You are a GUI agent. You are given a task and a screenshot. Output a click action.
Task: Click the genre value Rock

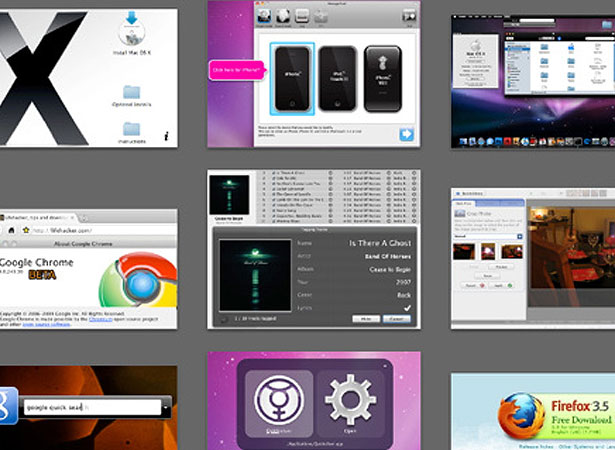pos(404,295)
